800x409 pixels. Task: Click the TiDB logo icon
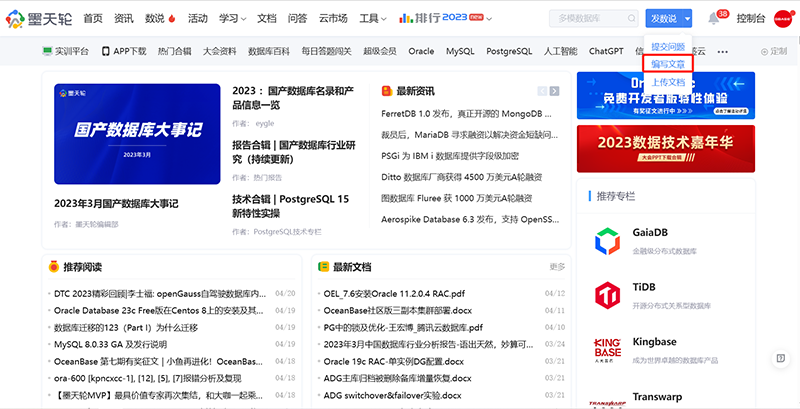tap(607, 295)
